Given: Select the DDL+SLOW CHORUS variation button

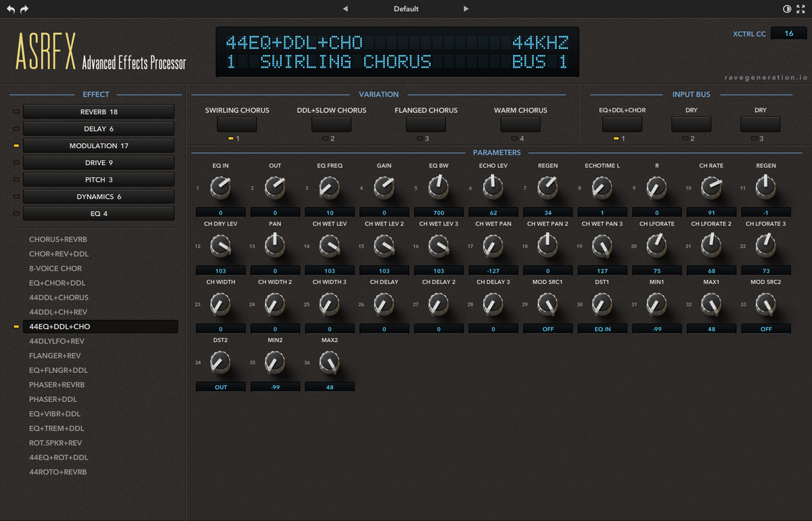Looking at the screenshot, I should coord(332,124).
